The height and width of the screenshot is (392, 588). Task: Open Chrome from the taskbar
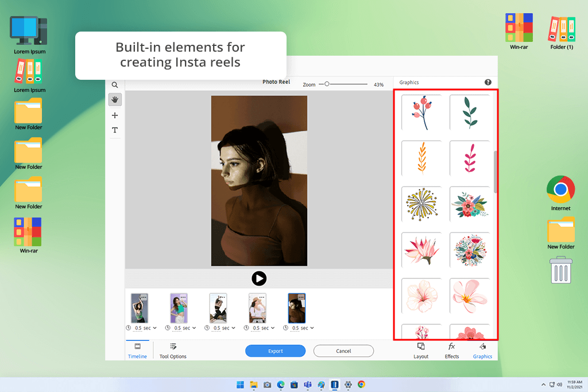[361, 385]
